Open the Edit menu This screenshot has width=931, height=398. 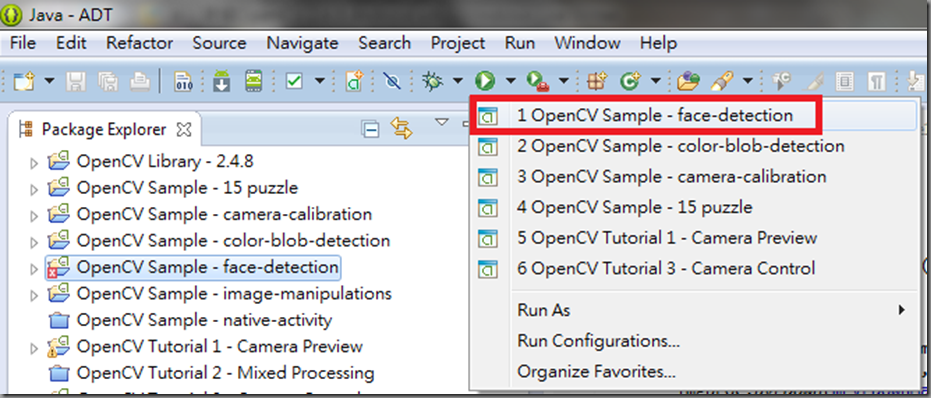click(x=71, y=43)
